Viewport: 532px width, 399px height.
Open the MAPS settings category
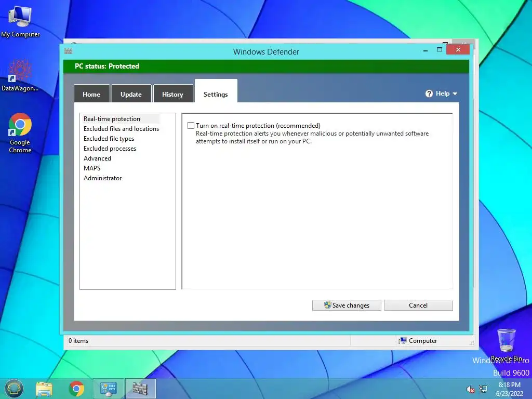[92, 168]
